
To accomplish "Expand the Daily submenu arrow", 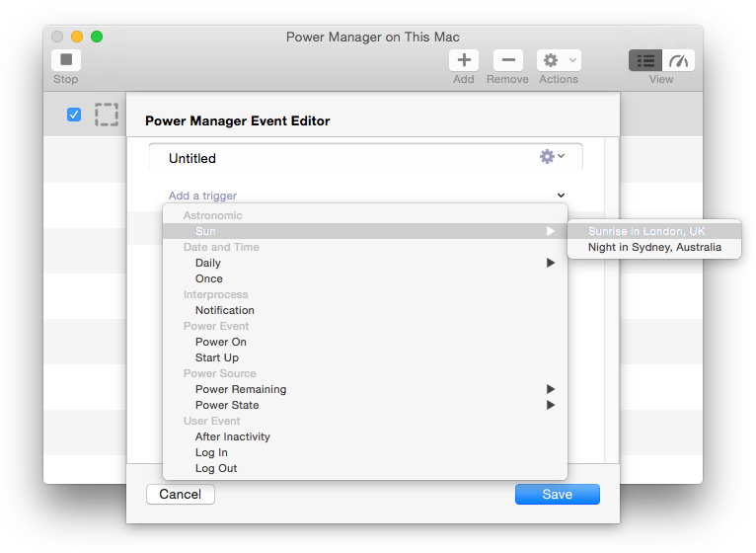I will (x=550, y=263).
